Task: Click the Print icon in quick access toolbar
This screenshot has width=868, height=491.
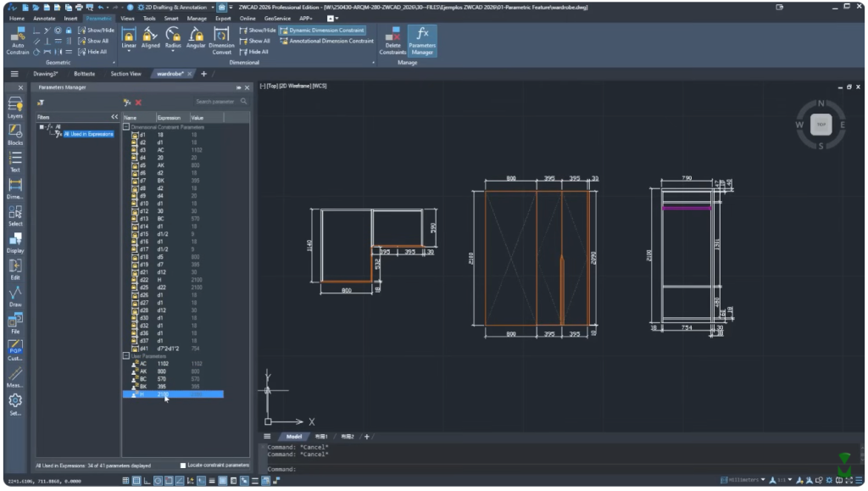Action: [79, 7]
